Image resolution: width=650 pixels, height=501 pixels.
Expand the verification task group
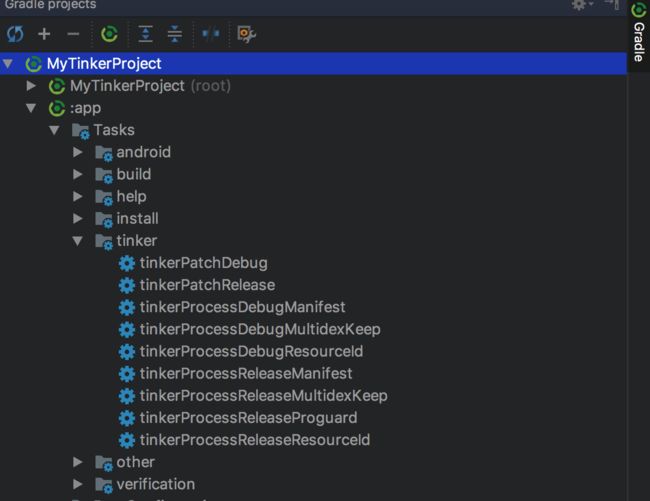coord(78,484)
